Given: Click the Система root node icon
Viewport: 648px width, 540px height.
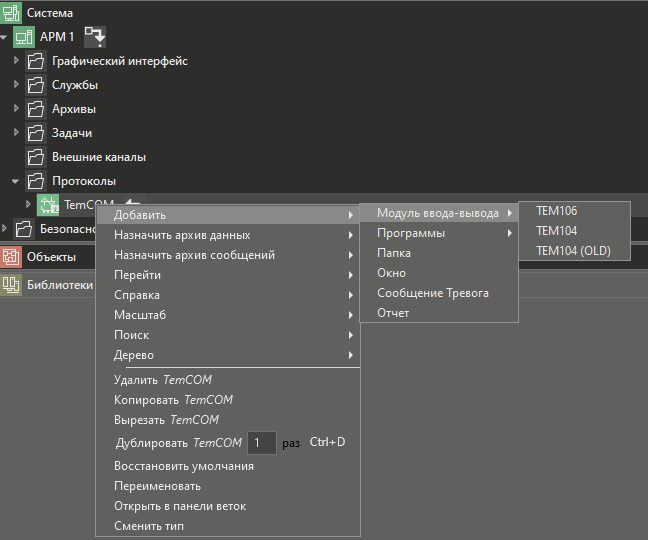Looking at the screenshot, I should (x=11, y=13).
